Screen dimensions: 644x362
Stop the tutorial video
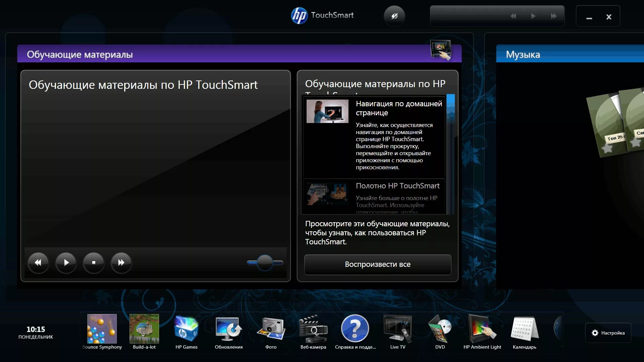[x=94, y=263]
